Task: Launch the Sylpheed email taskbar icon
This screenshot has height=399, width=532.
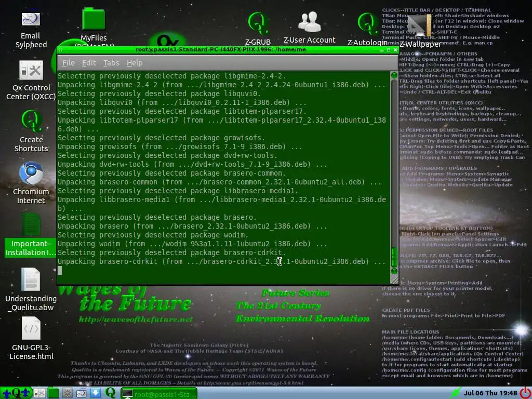Action: pyautogui.click(x=81, y=393)
